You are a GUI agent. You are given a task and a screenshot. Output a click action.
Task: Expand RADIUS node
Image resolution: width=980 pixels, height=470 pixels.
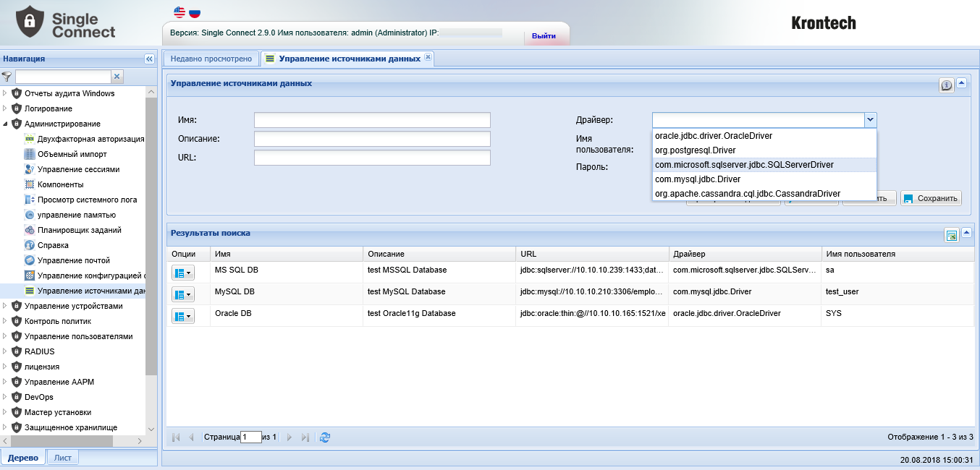point(5,351)
